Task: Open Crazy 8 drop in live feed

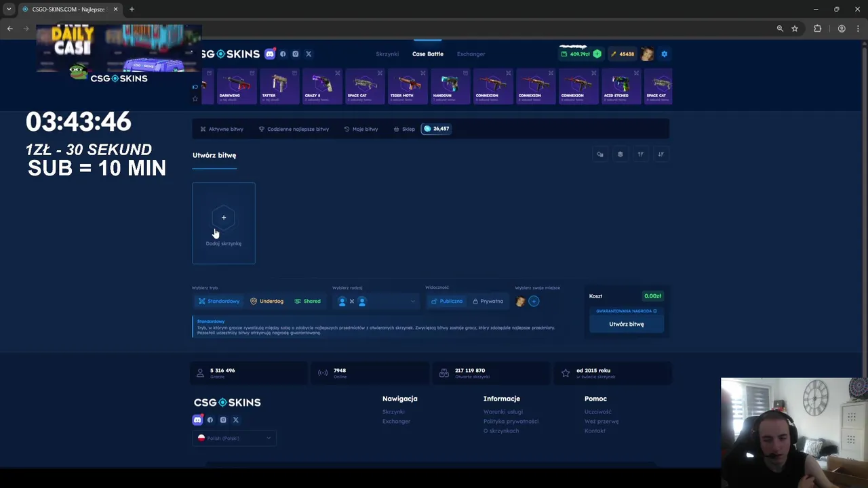Action: tap(322, 86)
